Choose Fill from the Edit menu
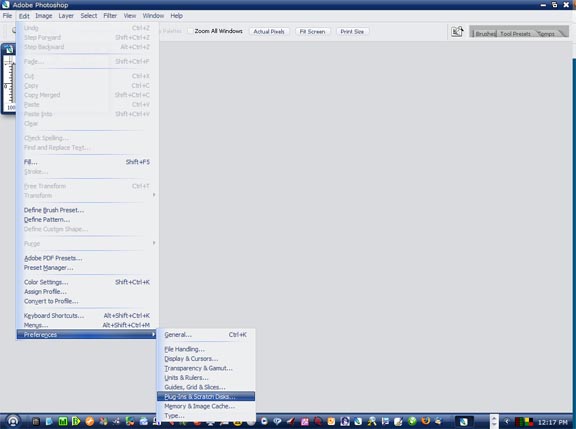The image size is (576, 429). pos(87,162)
